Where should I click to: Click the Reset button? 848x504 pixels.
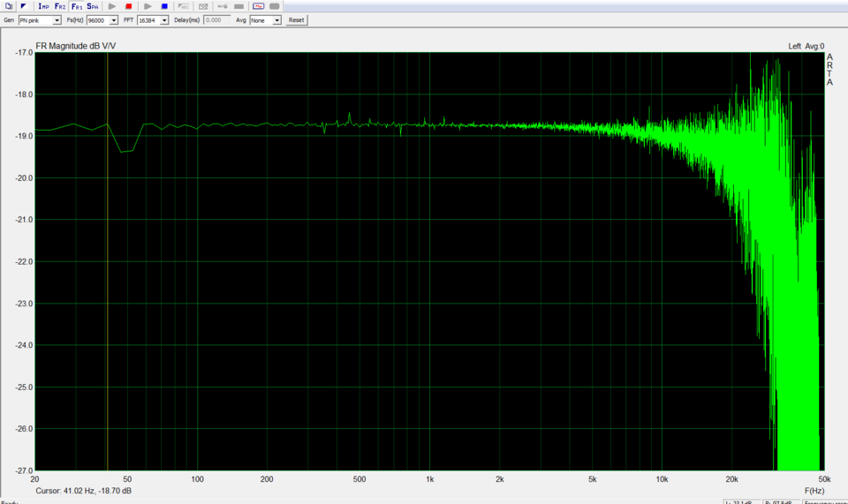(297, 20)
